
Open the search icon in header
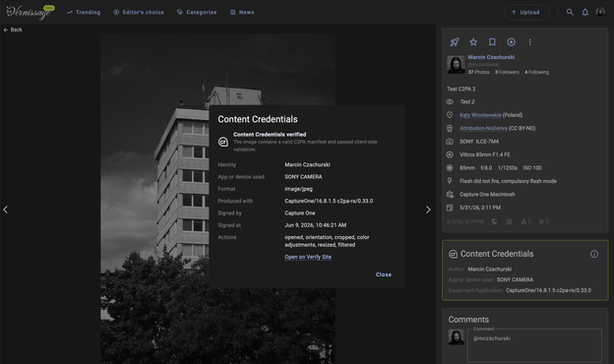pyautogui.click(x=570, y=12)
